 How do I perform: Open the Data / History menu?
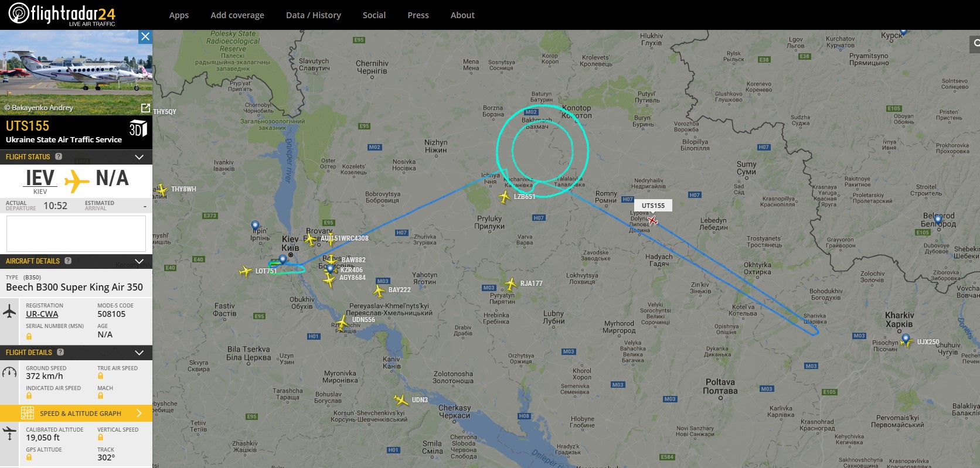(x=314, y=15)
